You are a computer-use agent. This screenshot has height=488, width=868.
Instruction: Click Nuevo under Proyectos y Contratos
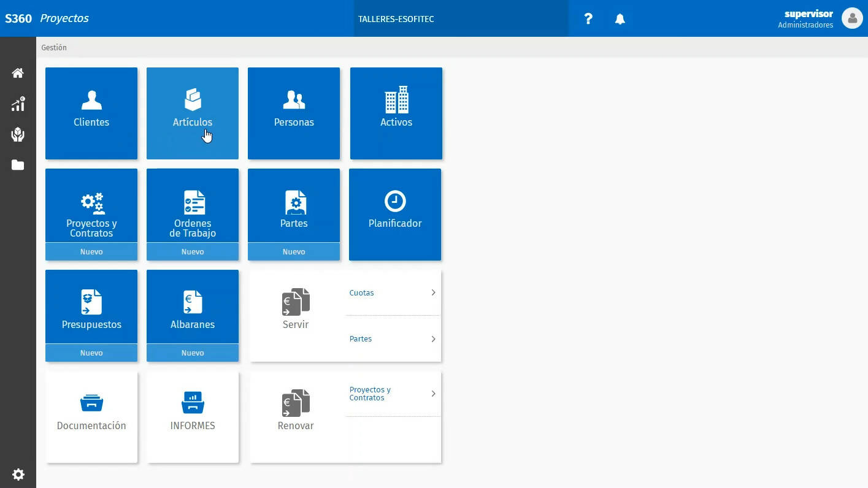click(x=91, y=252)
